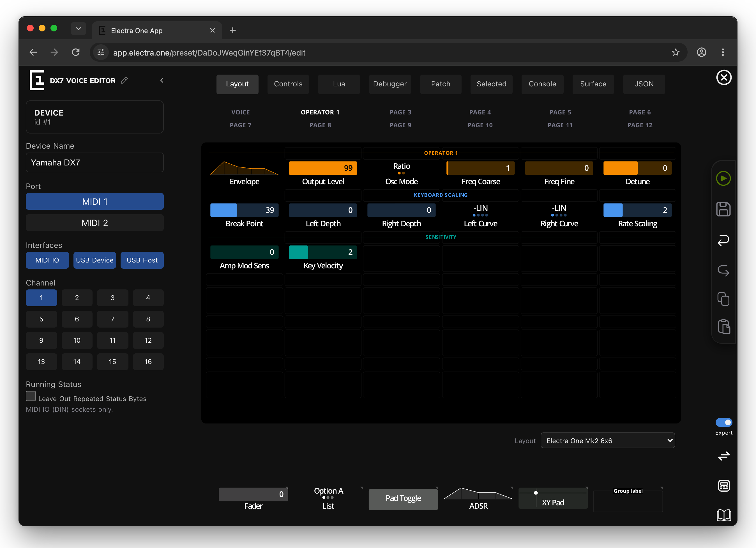Switch to the JSON tab

tap(644, 84)
